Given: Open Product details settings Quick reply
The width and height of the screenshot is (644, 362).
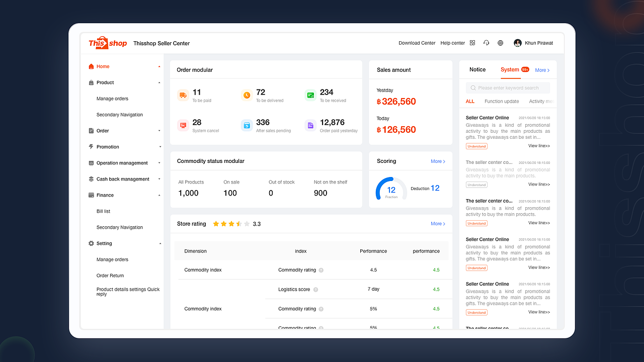Looking at the screenshot, I should 128,292.
